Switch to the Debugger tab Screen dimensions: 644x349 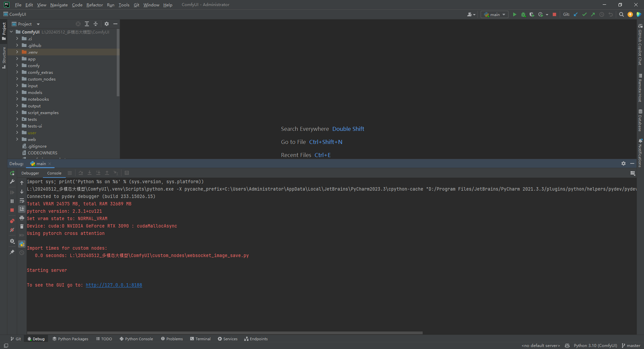click(x=30, y=173)
